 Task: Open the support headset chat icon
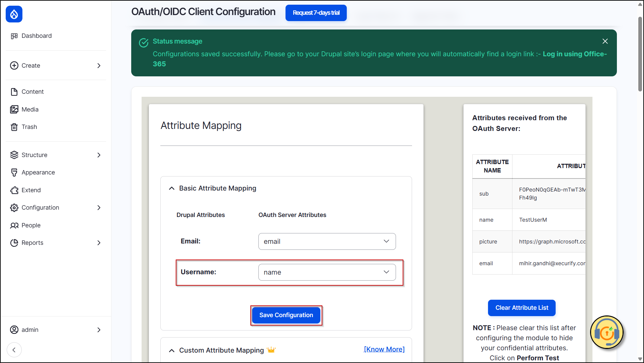(607, 333)
